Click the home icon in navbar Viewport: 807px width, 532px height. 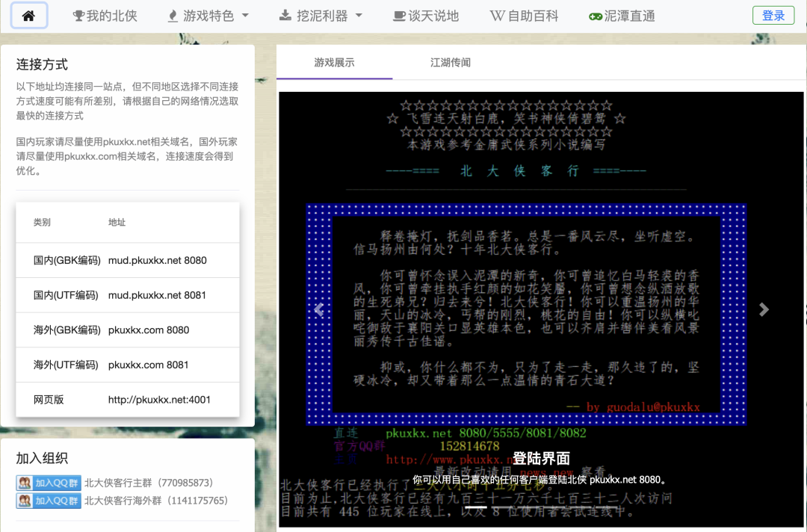28,16
